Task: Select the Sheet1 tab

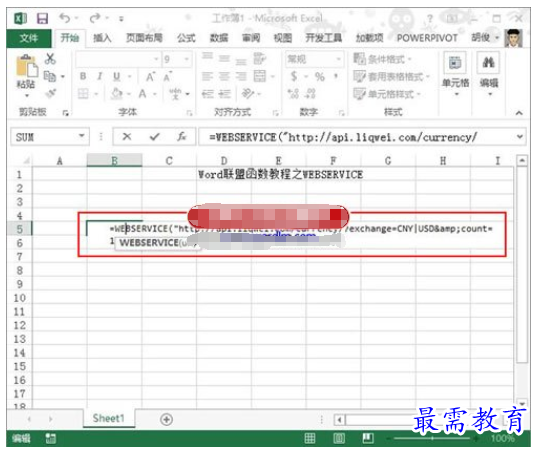Action: coord(109,418)
